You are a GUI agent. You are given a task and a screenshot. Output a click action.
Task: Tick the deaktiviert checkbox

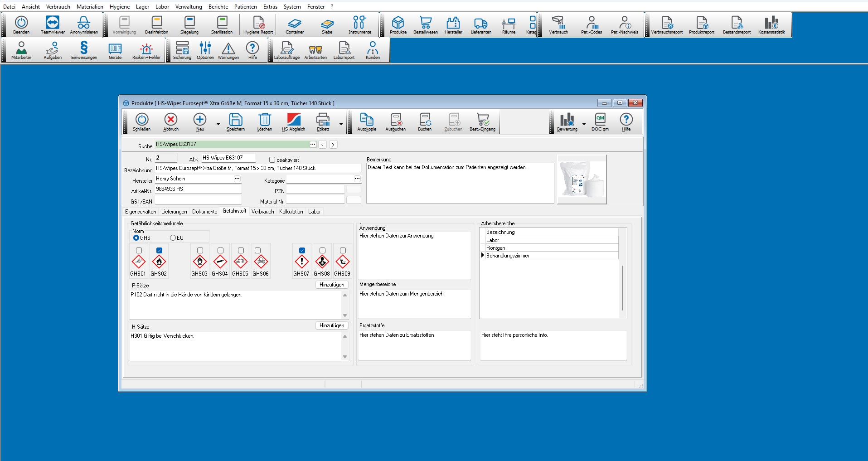pos(272,160)
